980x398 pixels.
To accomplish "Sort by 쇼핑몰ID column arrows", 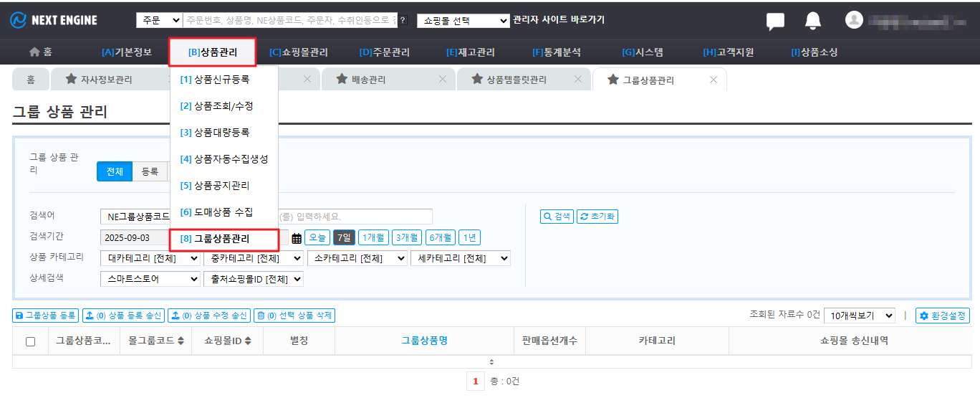I will coord(248,341).
